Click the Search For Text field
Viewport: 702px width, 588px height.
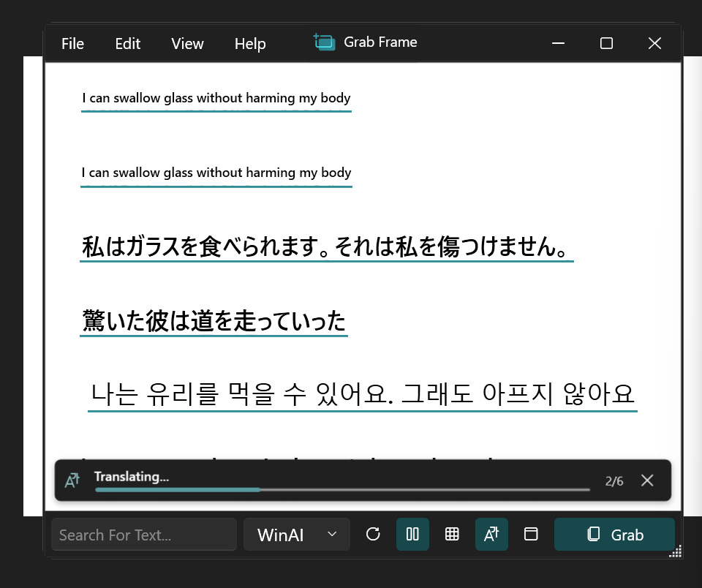pos(144,535)
